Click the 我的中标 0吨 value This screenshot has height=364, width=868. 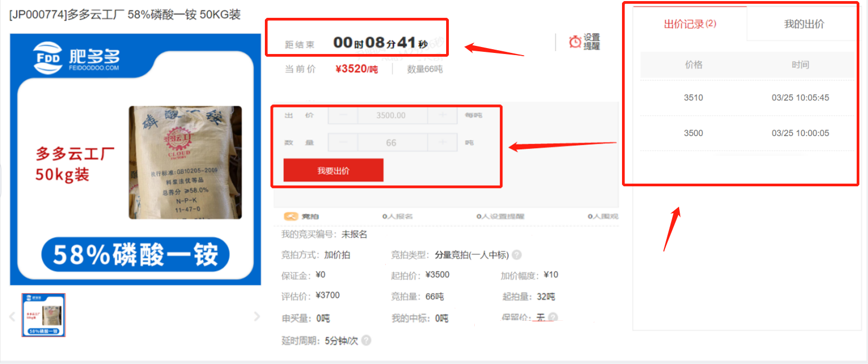pyautogui.click(x=442, y=318)
